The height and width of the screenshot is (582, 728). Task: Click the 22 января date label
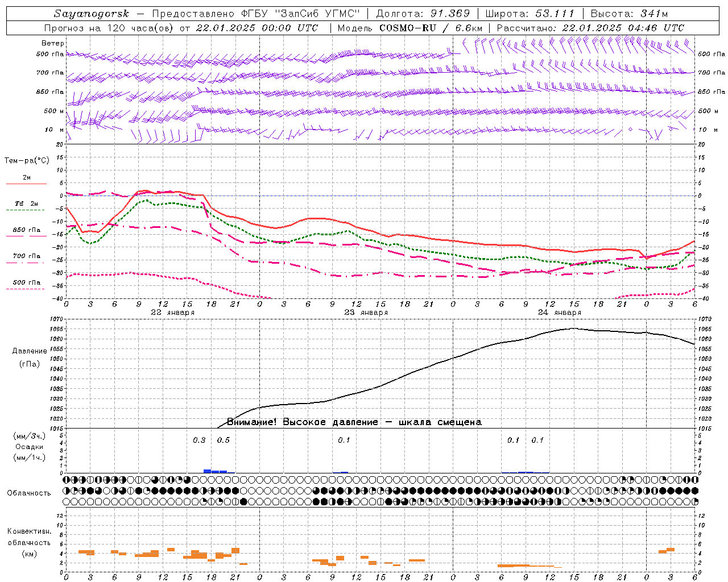point(173,312)
